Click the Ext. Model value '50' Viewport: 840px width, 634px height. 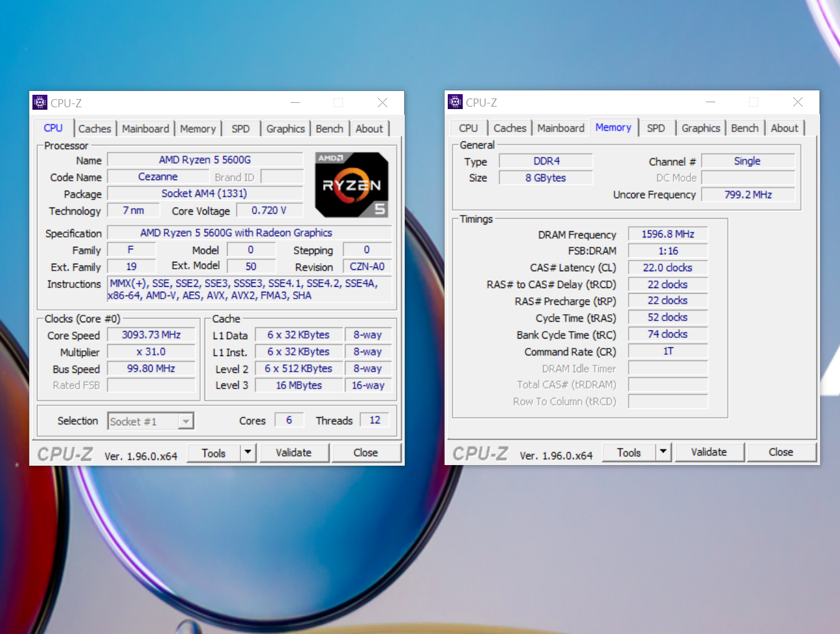251,267
